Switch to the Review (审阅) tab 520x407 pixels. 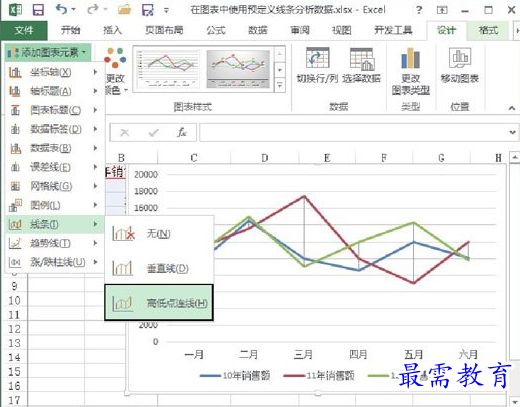(x=300, y=30)
